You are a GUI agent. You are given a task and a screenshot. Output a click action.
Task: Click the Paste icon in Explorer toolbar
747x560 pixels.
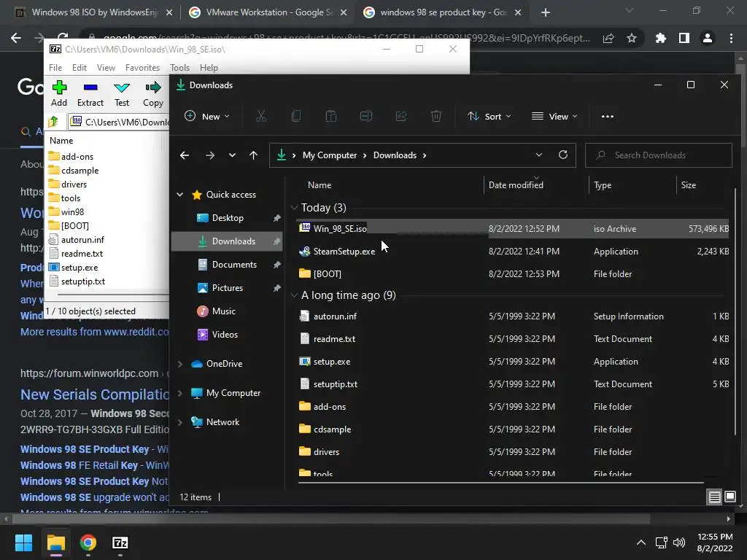coord(330,116)
